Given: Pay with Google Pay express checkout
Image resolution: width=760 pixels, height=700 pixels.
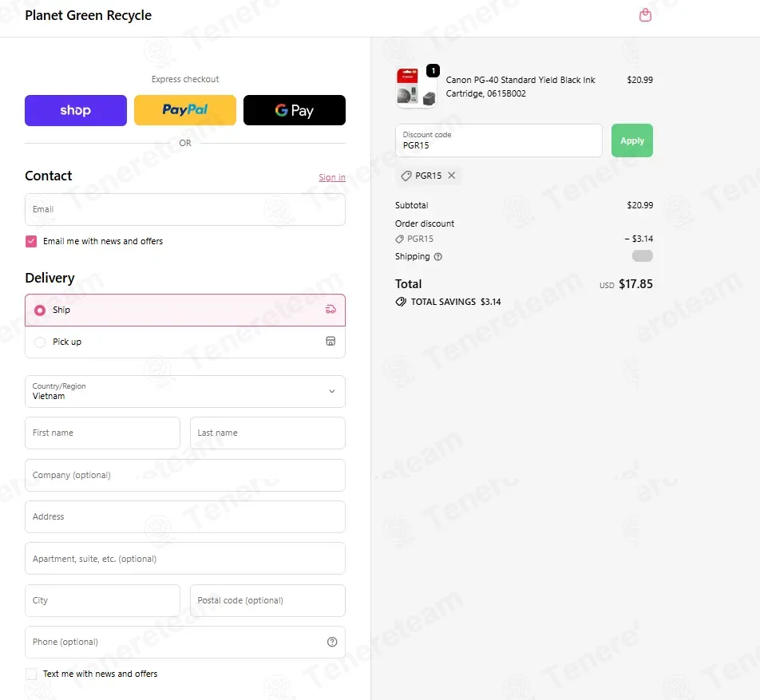Looking at the screenshot, I should (295, 110).
